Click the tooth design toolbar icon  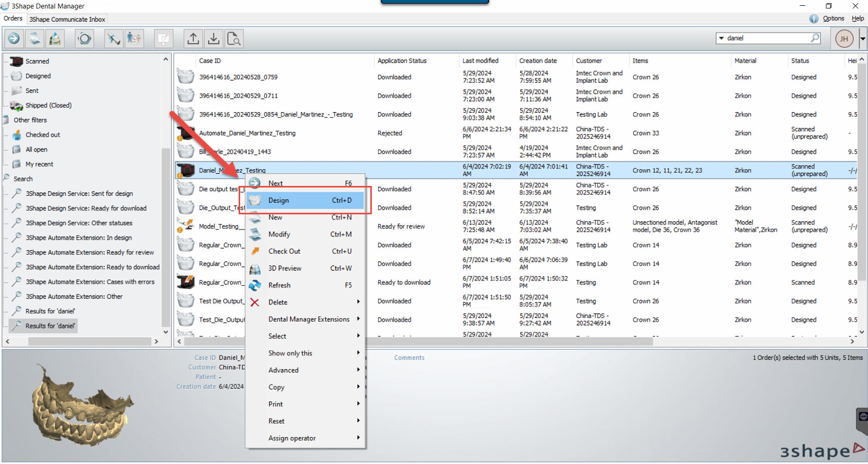(54, 38)
